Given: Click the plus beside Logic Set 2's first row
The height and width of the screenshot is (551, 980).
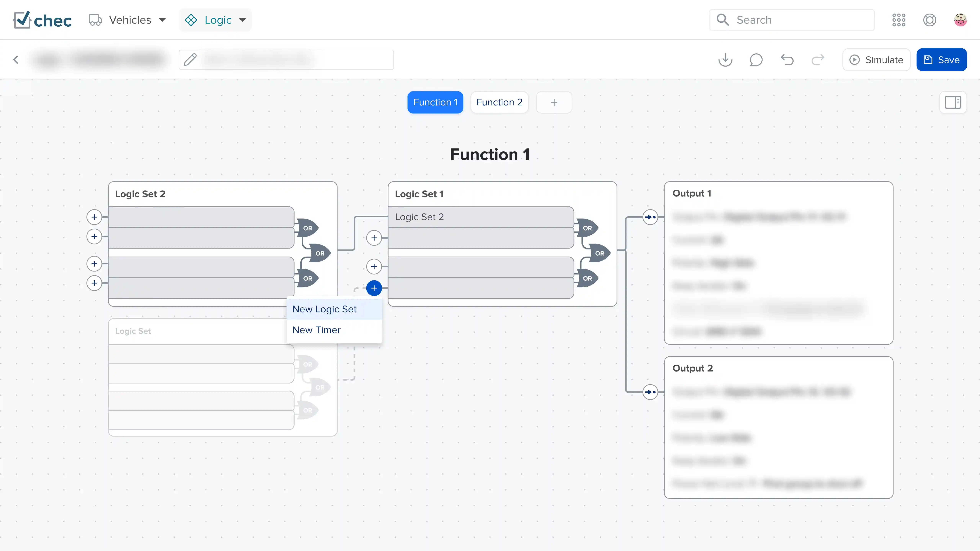Looking at the screenshot, I should (94, 217).
